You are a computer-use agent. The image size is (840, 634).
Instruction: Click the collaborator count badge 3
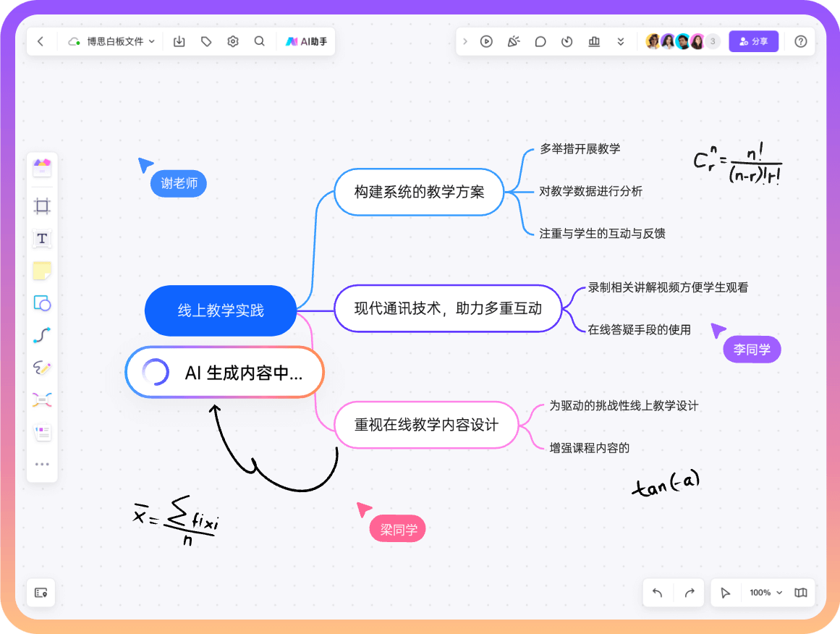713,41
